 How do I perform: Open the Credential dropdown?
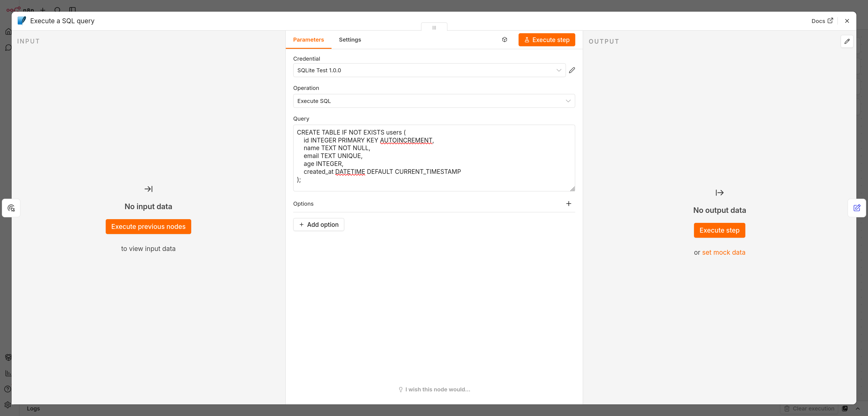pos(429,70)
